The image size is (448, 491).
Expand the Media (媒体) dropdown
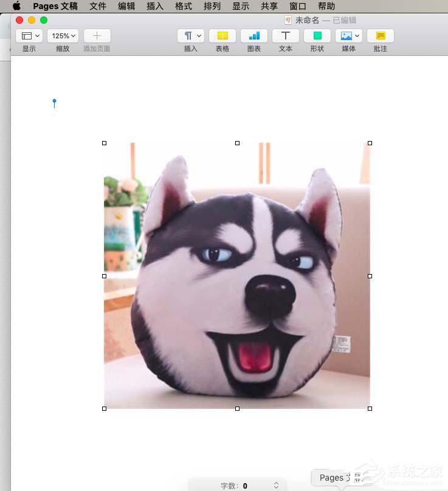(x=349, y=36)
